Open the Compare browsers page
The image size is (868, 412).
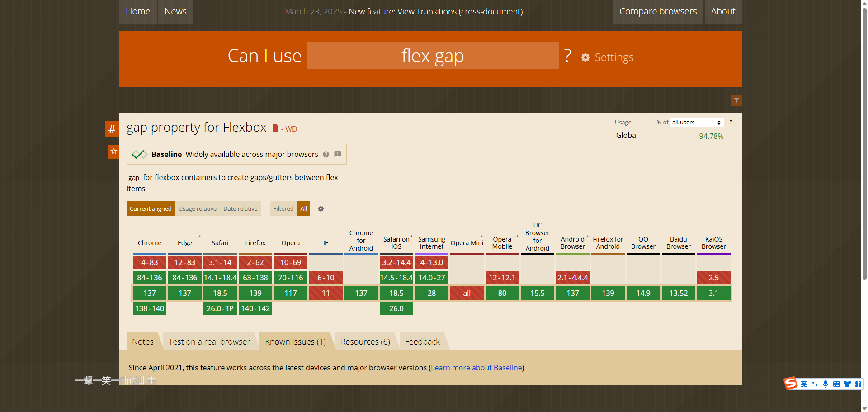click(x=658, y=11)
